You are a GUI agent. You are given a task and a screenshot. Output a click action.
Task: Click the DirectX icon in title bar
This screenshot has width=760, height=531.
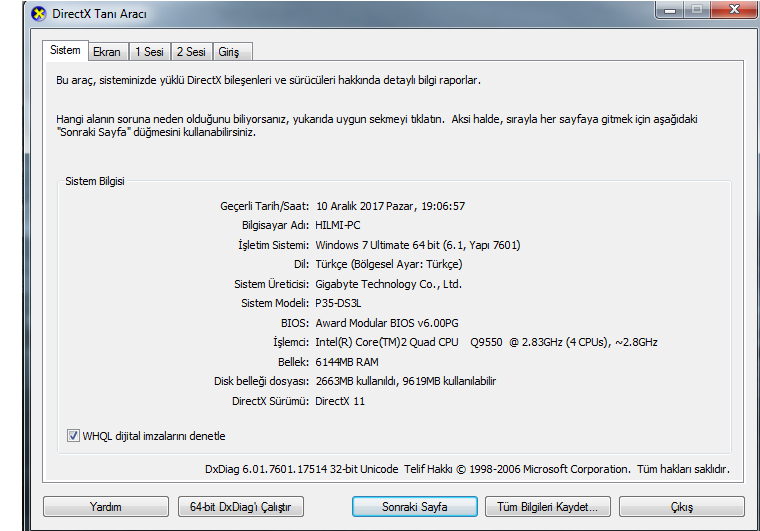pos(39,14)
